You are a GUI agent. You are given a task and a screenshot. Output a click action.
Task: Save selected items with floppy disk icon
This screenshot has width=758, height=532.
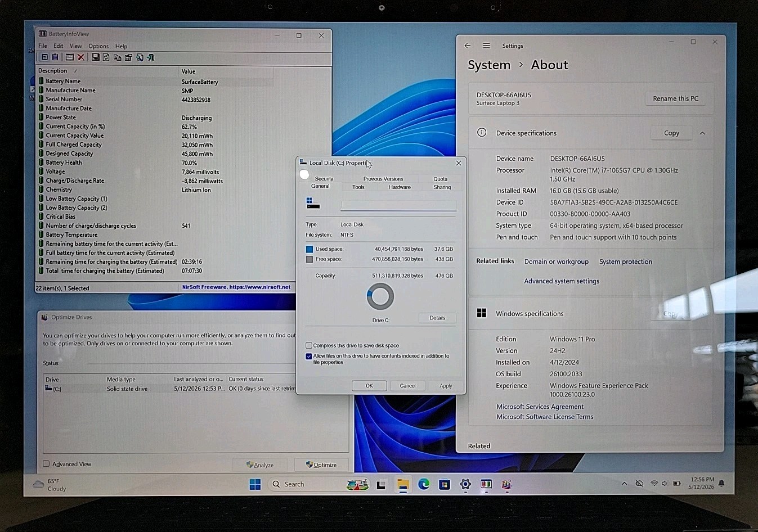[95, 57]
